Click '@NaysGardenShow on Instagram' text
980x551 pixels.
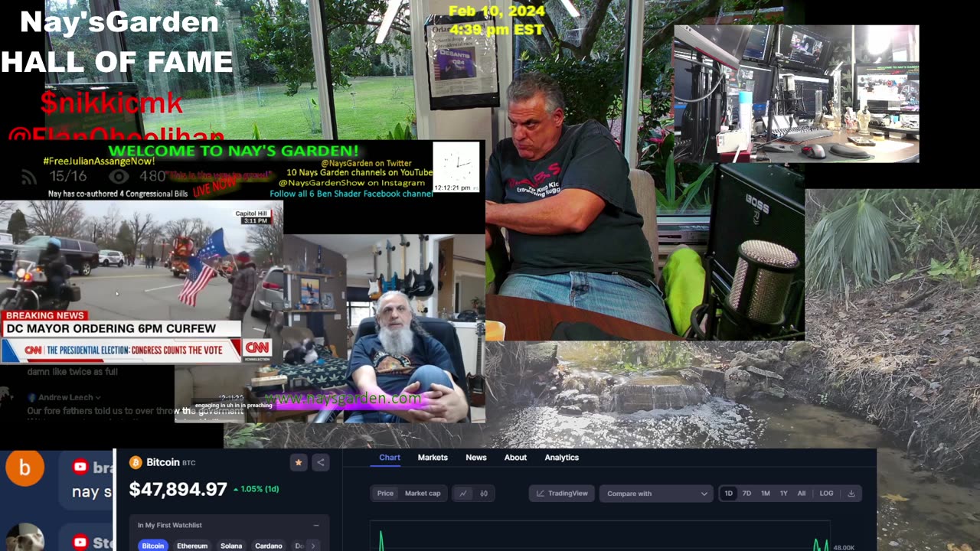click(x=351, y=183)
